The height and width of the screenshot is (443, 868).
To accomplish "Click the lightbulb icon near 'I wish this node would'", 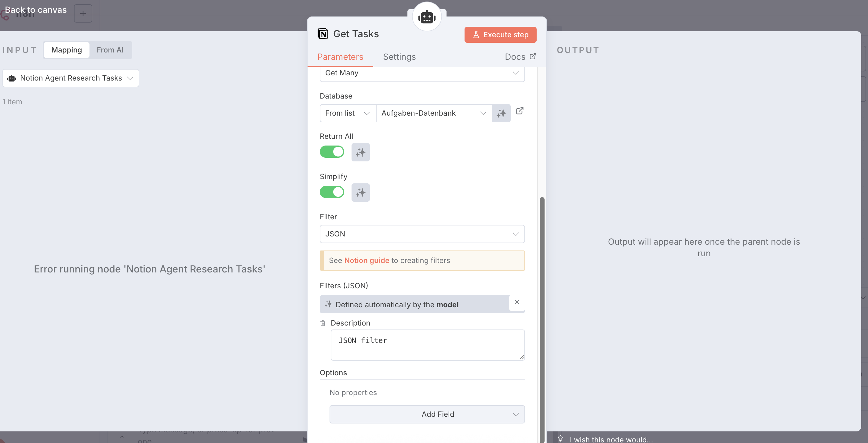I will tap(560, 439).
